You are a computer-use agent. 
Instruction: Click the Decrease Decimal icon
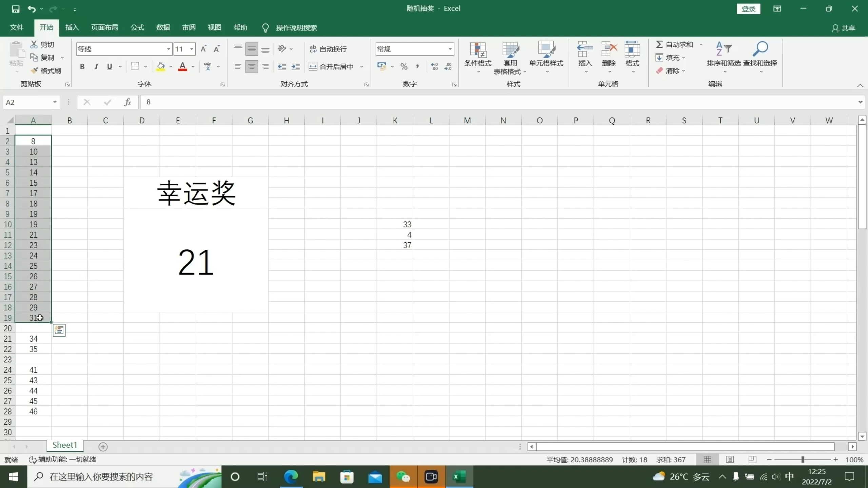point(448,66)
